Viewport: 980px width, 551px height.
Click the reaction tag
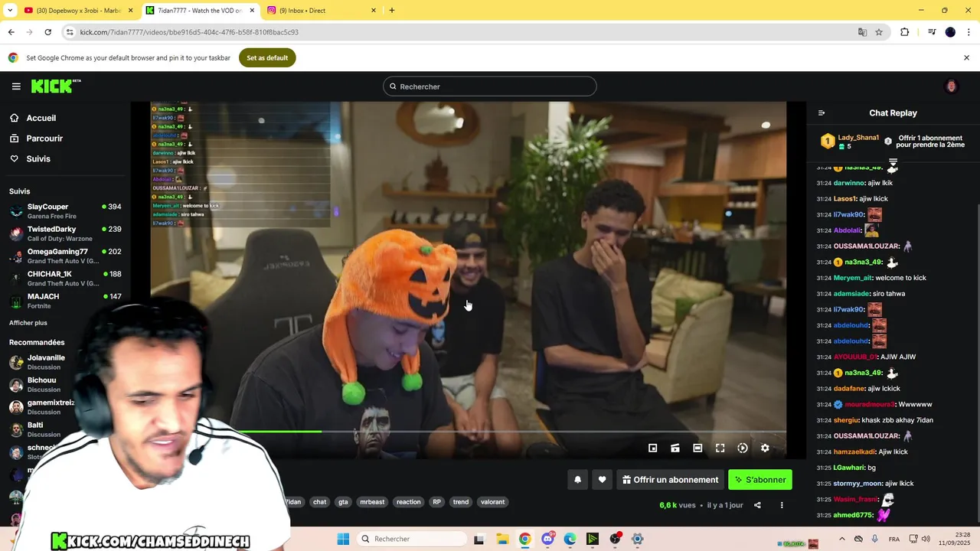[x=408, y=502]
